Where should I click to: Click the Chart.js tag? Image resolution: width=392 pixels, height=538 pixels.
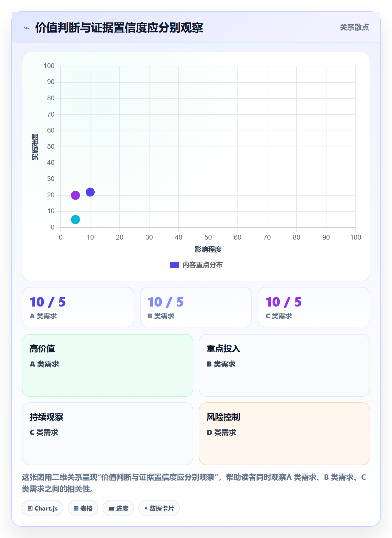(x=43, y=508)
